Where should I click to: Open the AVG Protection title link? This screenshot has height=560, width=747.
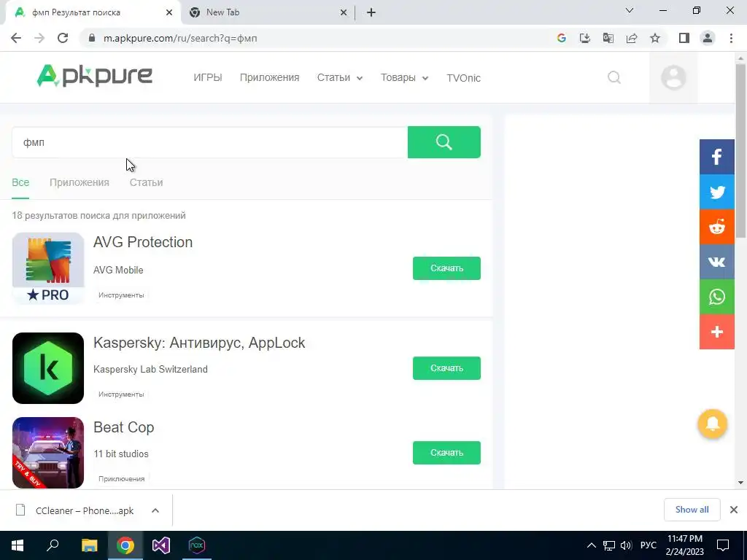click(143, 242)
